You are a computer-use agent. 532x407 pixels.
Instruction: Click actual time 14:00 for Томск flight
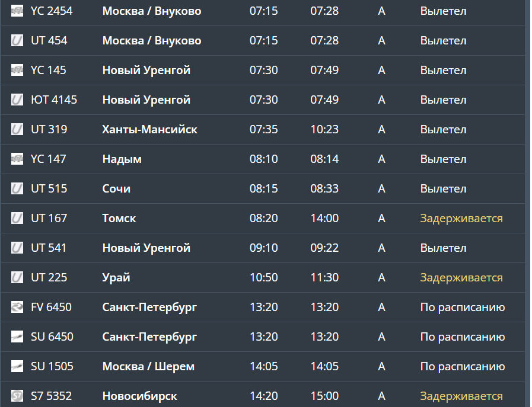(x=324, y=218)
